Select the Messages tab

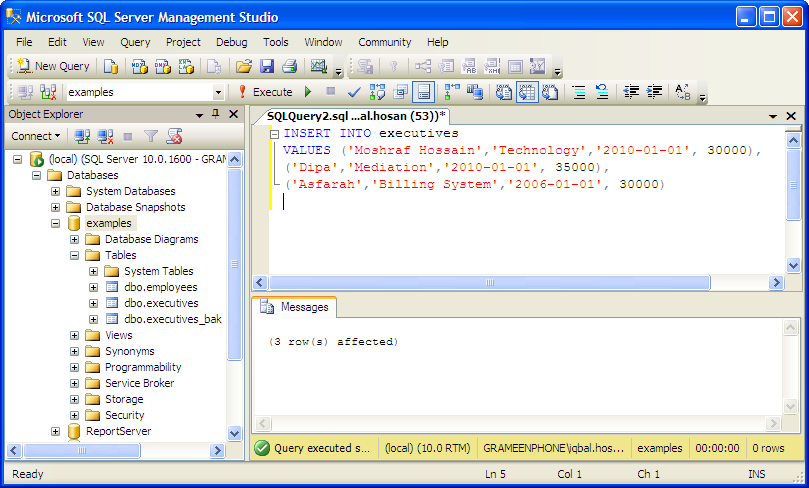(x=295, y=307)
